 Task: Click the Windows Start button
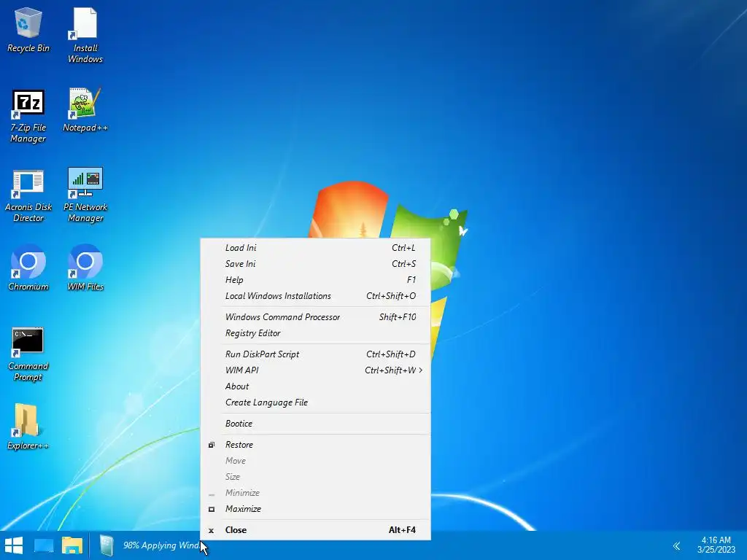tap(14, 545)
